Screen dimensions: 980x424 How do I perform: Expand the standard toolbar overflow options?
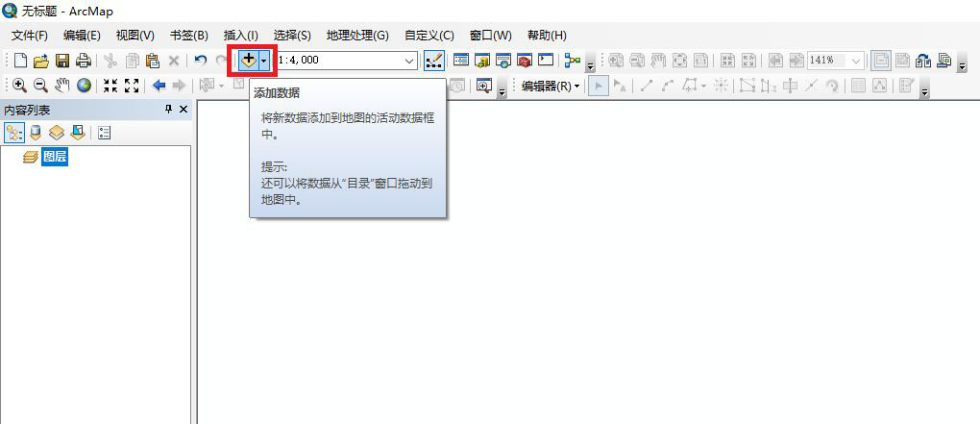589,63
